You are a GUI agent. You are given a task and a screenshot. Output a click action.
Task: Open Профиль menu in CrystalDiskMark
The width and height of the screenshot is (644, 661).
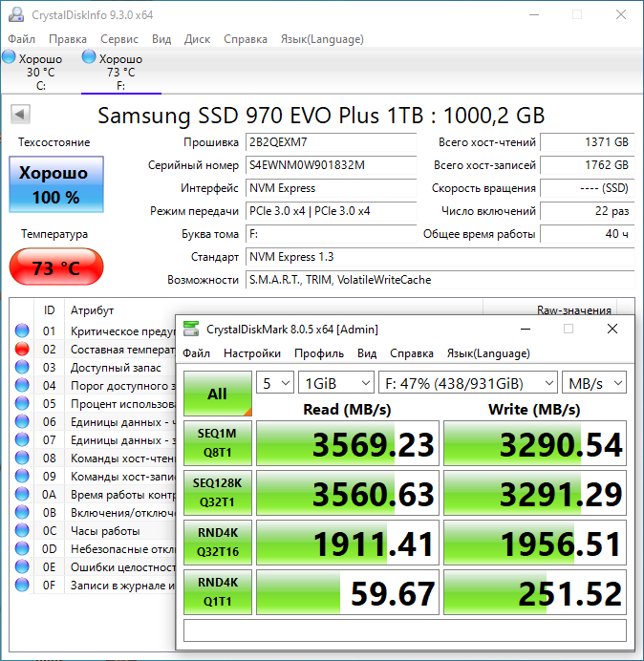pos(319,353)
